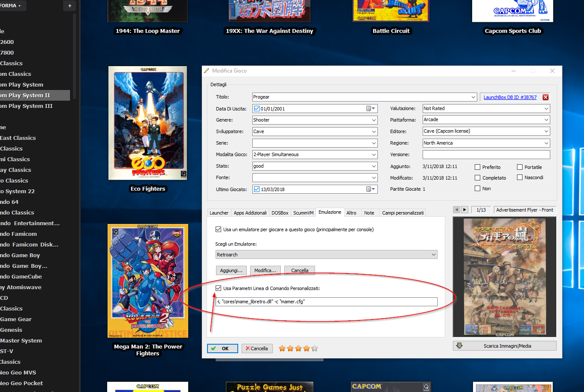This screenshot has width=584, height=392.
Task: Click the red X beside LaunchBox DB ID
Action: coord(545,97)
